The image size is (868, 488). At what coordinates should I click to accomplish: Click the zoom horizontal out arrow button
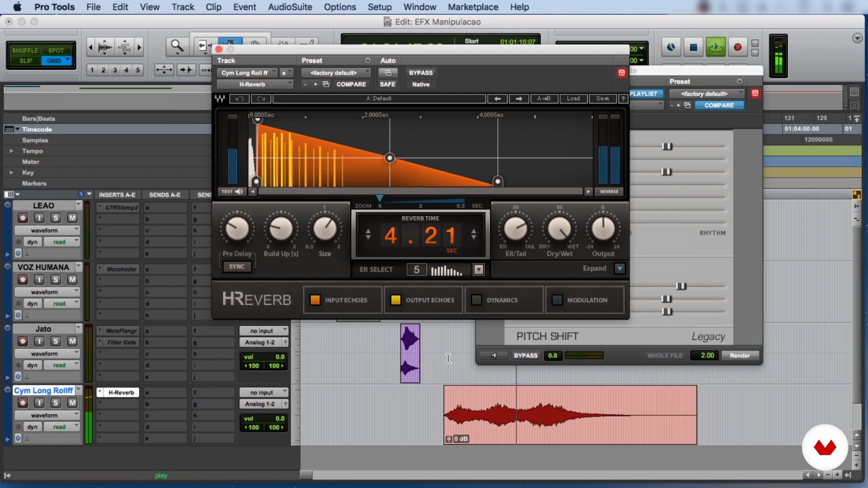point(90,47)
